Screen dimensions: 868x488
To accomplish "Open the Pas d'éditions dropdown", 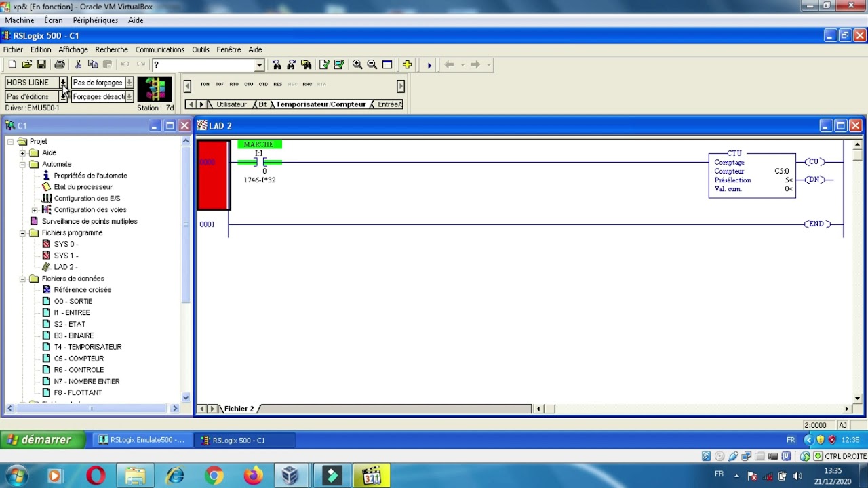I will click(x=63, y=97).
